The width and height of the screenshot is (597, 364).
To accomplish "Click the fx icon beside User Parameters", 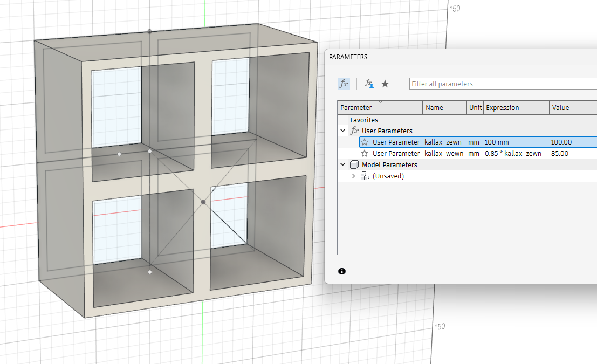I will [x=354, y=131].
